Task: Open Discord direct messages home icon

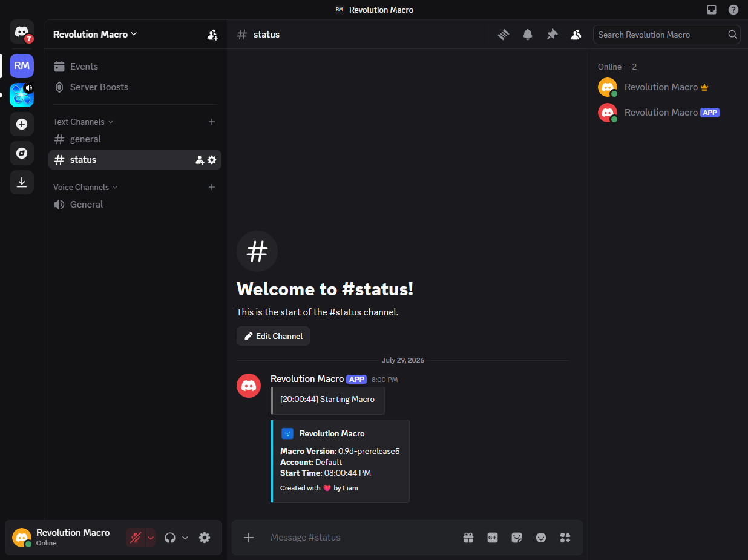Action: click(x=22, y=31)
